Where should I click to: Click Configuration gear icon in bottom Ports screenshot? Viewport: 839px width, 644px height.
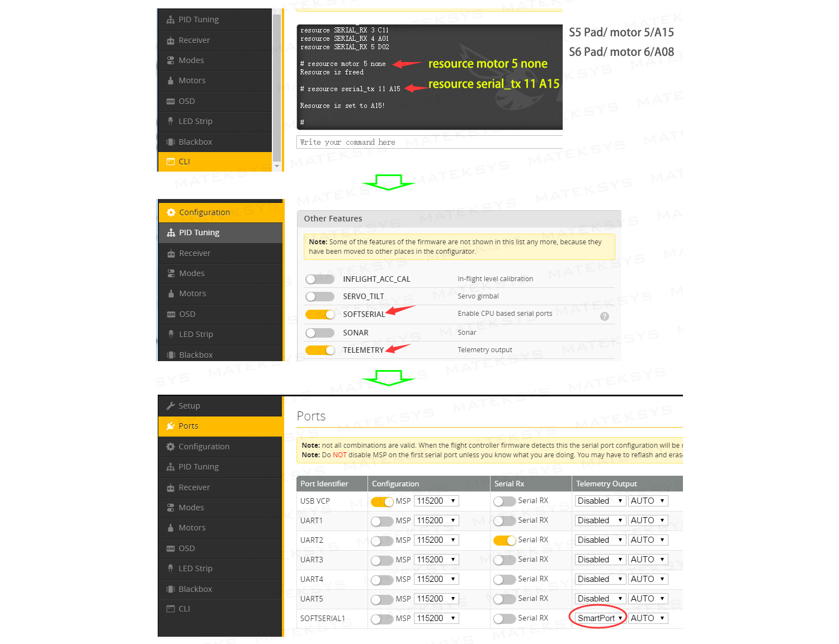(171, 447)
